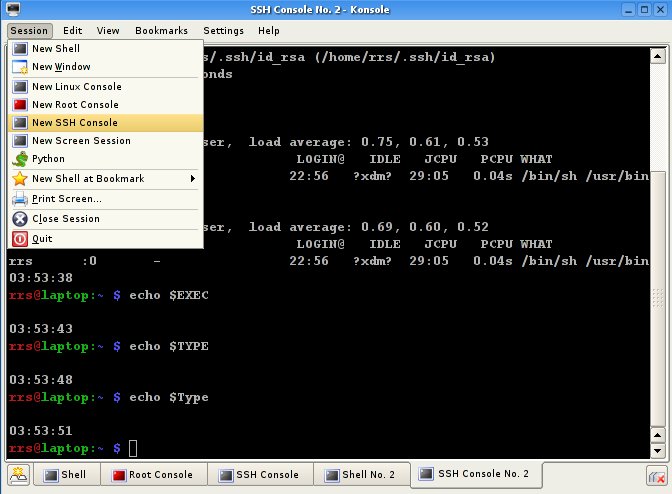Open the Bookmarks menu
672x494 pixels.
162,31
